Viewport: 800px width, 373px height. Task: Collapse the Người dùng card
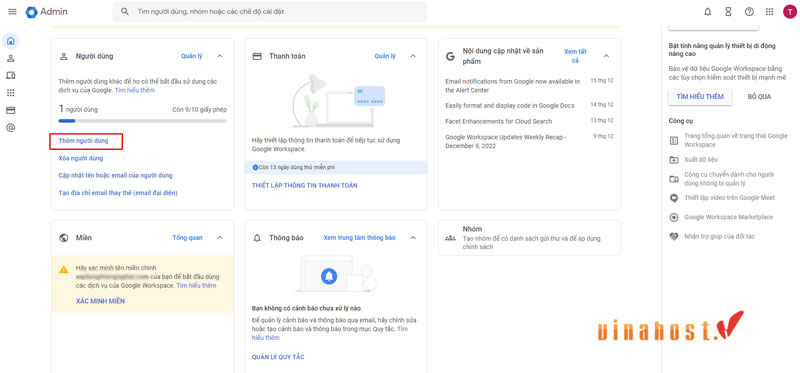pos(220,56)
